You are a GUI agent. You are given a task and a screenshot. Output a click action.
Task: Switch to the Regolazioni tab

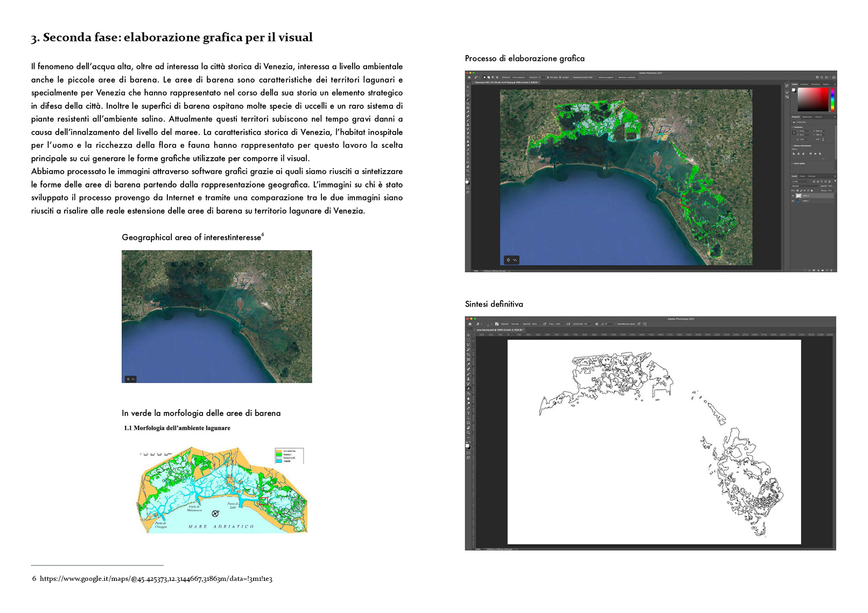tap(807, 117)
